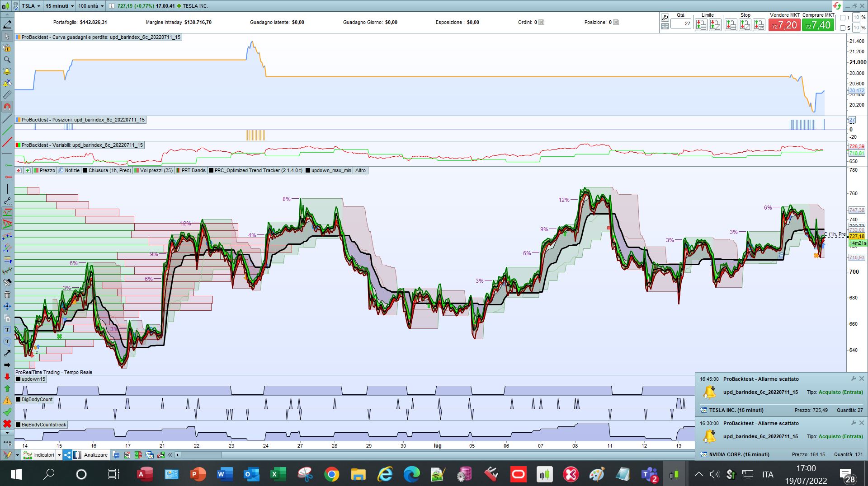Select the red down arrow marker tool
868x486 pixels.
pos(7,377)
